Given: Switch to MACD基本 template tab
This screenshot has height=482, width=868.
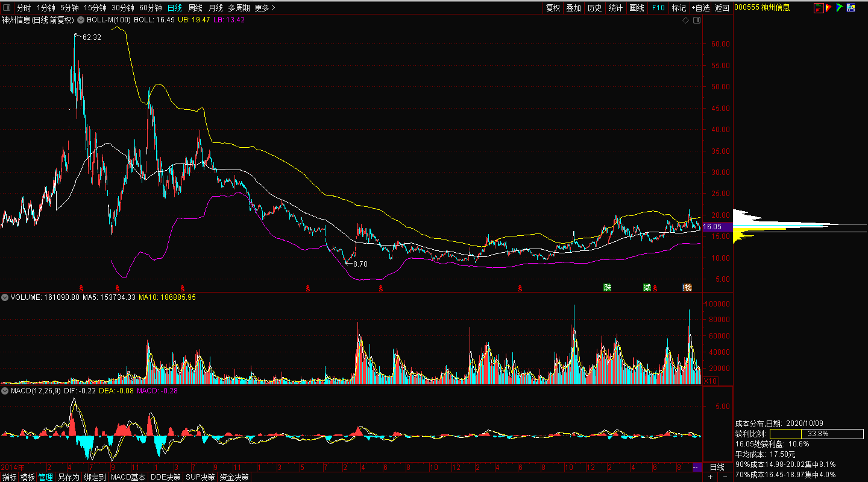Looking at the screenshot, I should (128, 477).
